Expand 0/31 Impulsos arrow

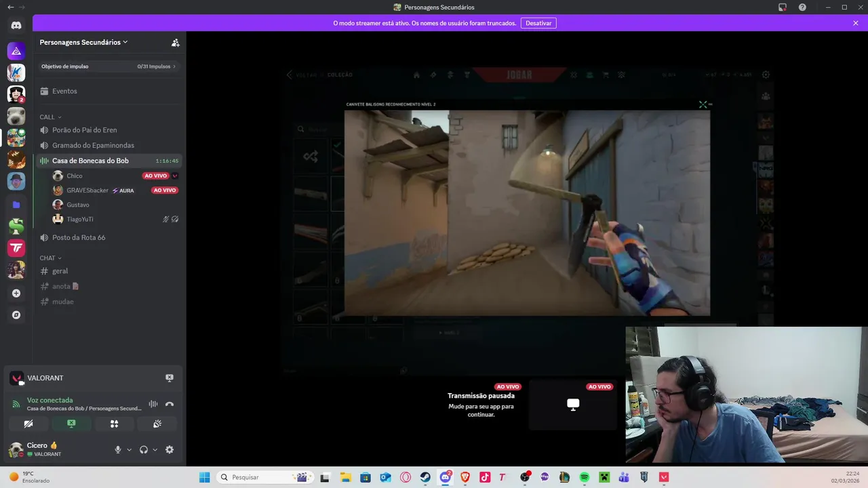tap(174, 66)
